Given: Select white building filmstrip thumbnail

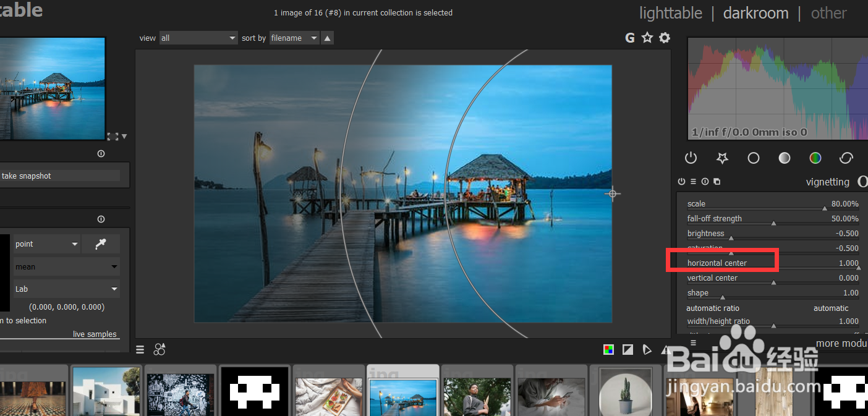Looking at the screenshot, I should point(106,391).
